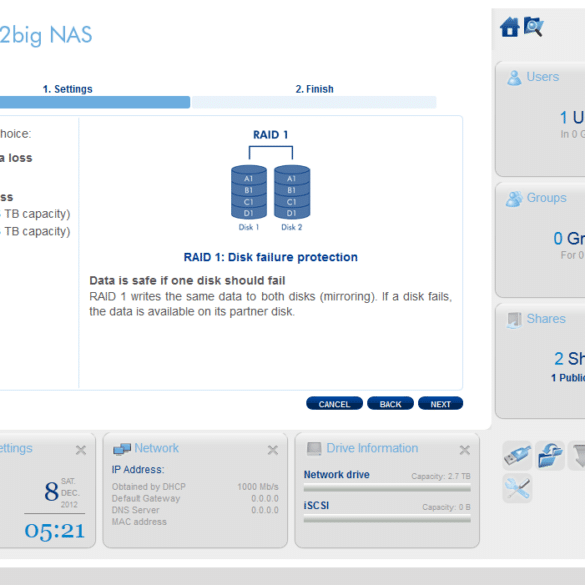Click the date number 8
The height and width of the screenshot is (585, 585).
[51, 492]
